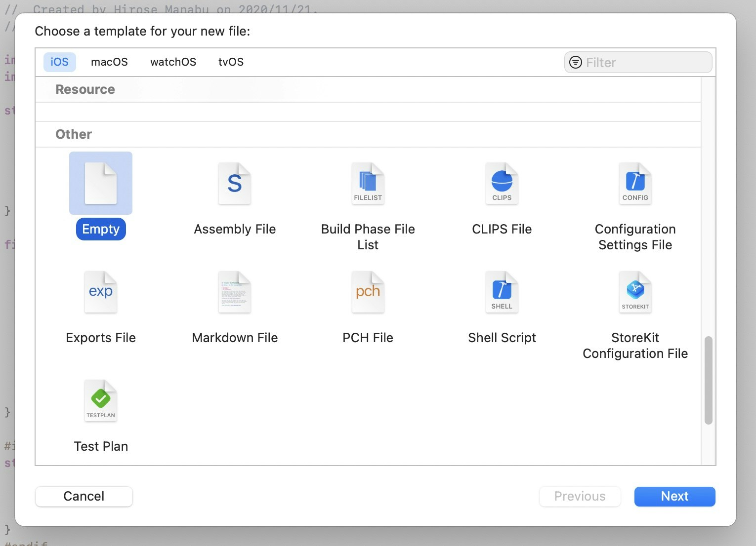
Task: Click the filter icon in search field
Action: tap(576, 62)
